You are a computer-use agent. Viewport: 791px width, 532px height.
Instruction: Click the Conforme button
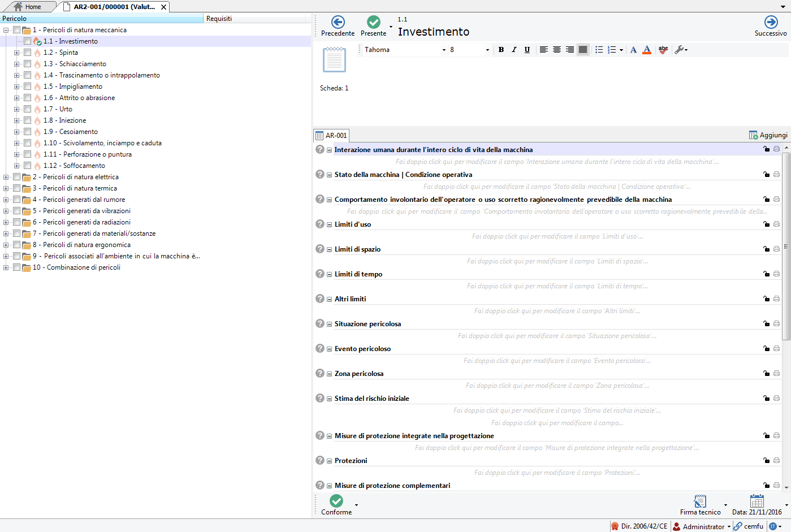(x=336, y=504)
